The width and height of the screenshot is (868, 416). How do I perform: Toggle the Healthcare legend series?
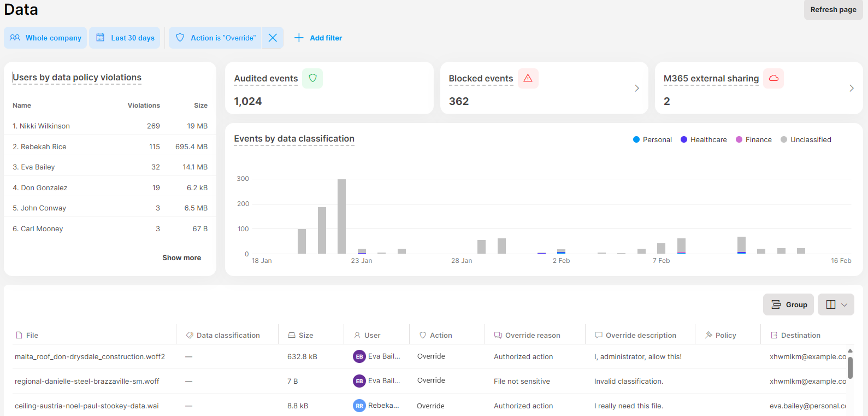coord(704,140)
